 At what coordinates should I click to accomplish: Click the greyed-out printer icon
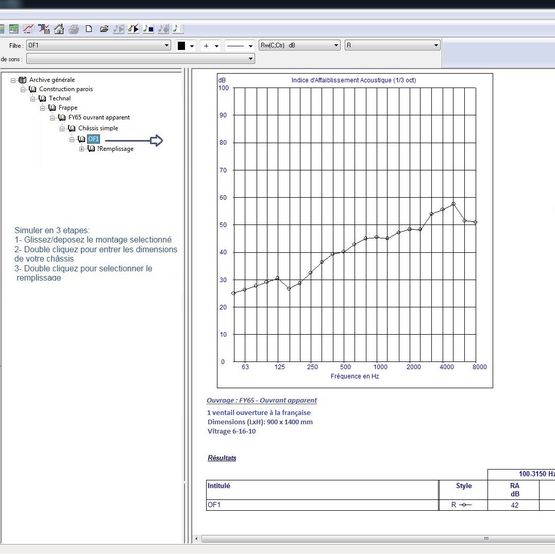coord(74,29)
